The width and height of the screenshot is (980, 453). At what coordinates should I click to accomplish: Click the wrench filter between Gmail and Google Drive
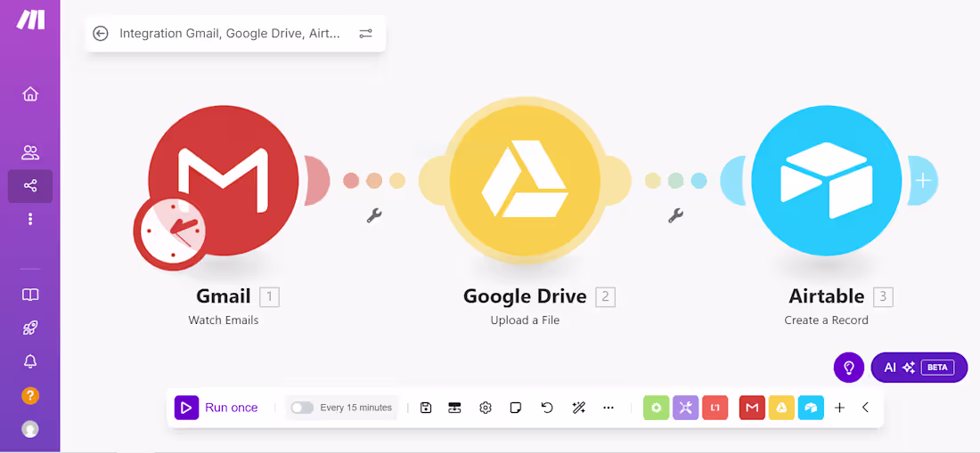click(374, 216)
